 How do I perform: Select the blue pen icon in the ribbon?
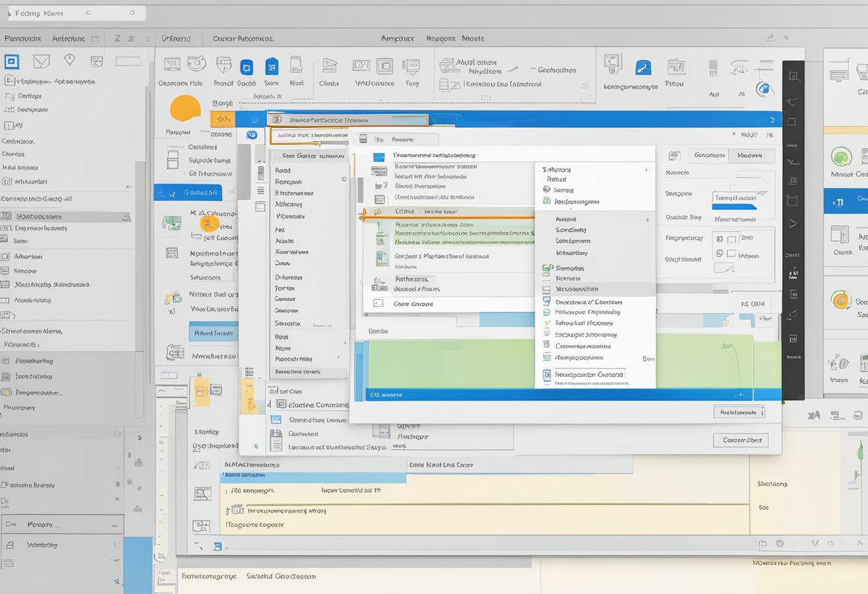point(643,68)
